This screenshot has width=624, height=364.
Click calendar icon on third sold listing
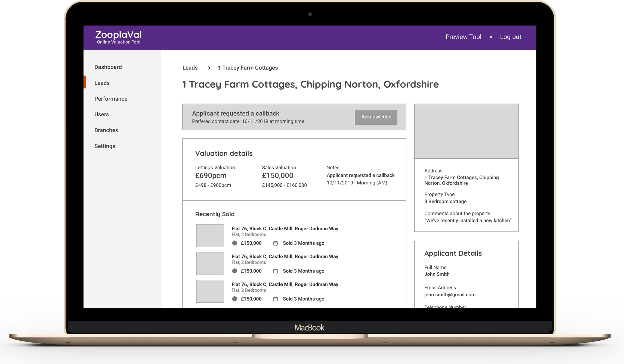(x=275, y=299)
